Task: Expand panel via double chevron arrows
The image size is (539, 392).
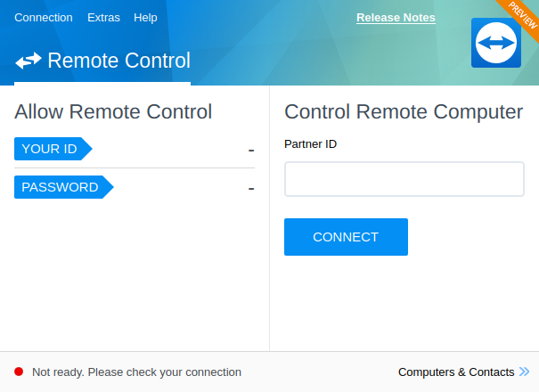Action: 524,372
